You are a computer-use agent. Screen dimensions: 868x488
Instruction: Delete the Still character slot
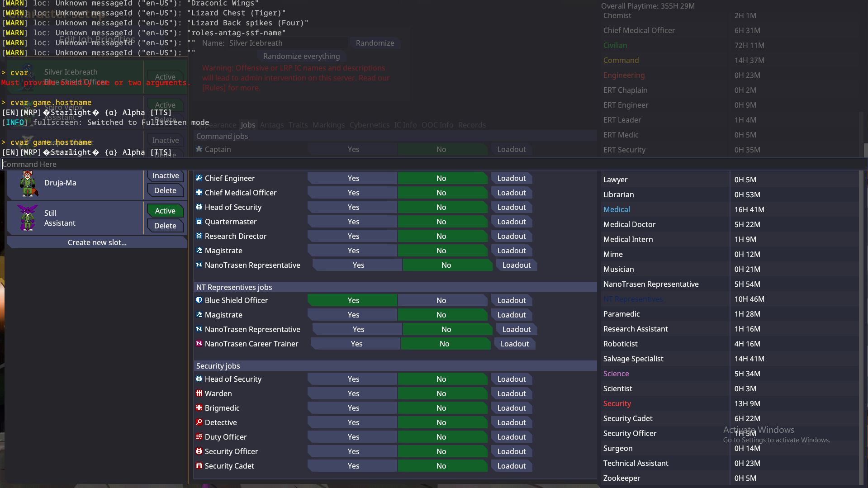165,226
